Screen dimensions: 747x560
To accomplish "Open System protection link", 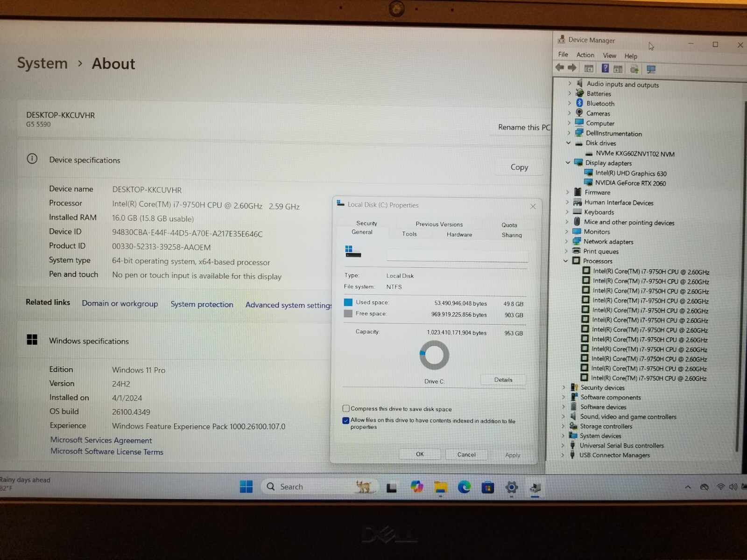I will (202, 304).
